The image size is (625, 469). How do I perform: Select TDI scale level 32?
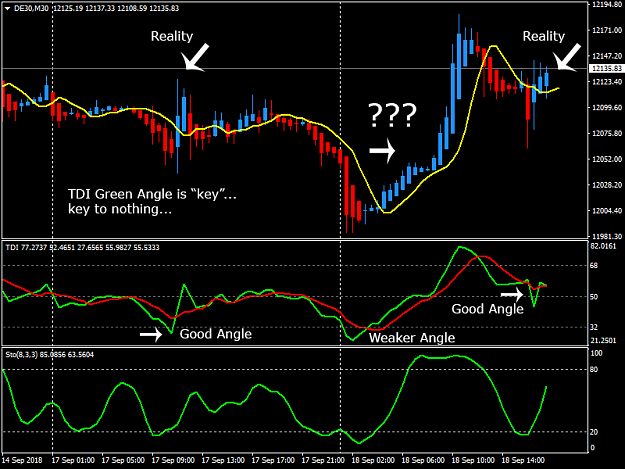594,328
